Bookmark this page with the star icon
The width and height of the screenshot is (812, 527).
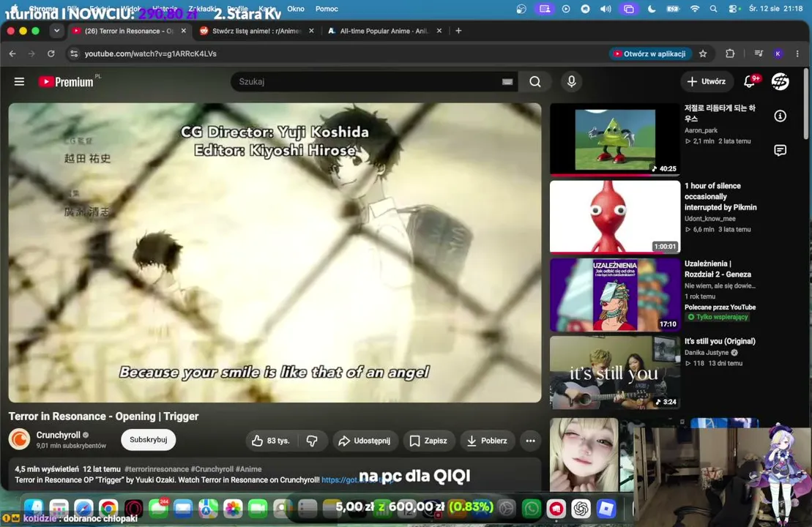tap(703, 53)
